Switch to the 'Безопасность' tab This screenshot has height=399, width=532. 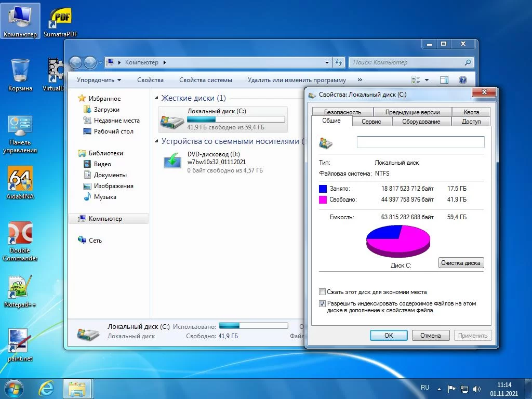click(x=342, y=112)
